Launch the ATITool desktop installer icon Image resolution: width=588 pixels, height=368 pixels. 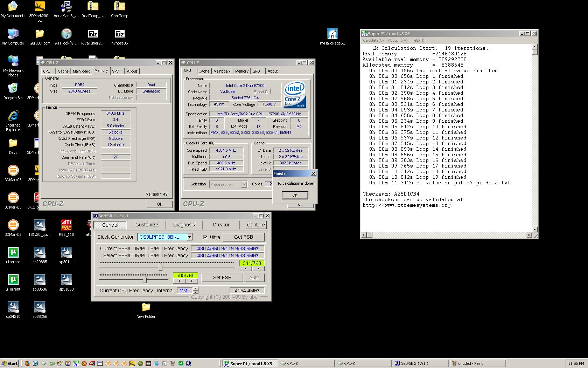click(x=66, y=37)
